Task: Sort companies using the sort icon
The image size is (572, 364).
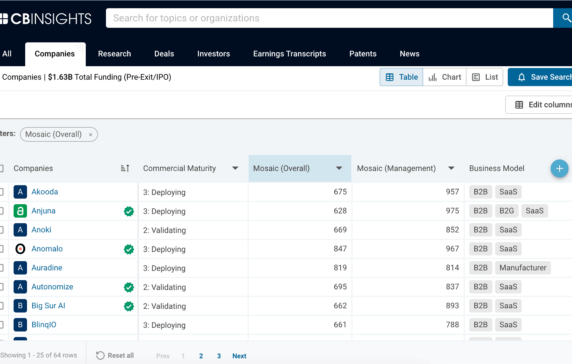Action: [125, 168]
